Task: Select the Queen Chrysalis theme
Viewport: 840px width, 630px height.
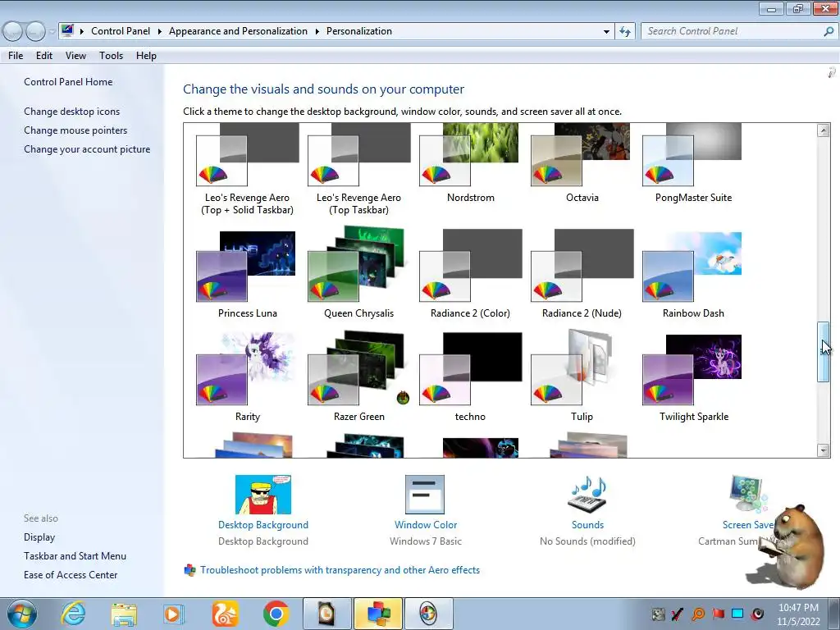Action: point(358,273)
